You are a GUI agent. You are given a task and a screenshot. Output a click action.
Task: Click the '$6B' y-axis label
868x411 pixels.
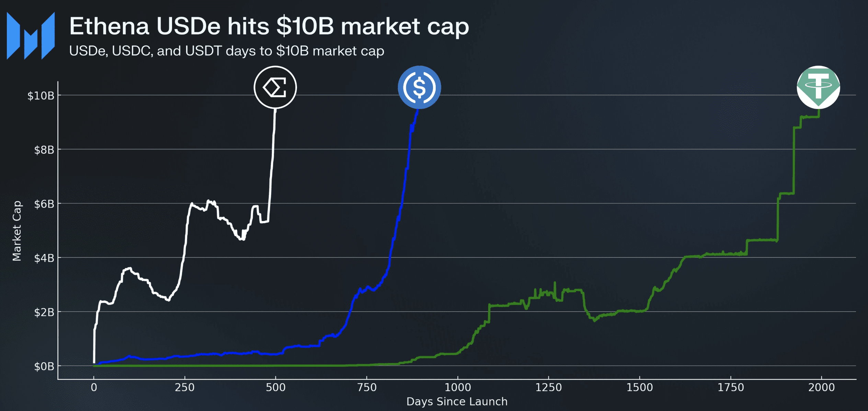click(44, 204)
